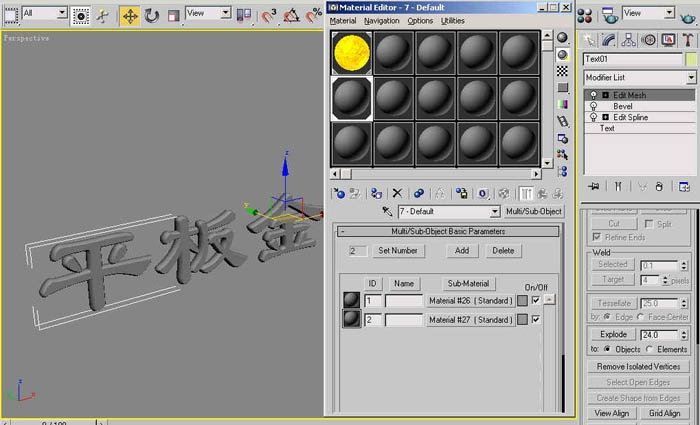Click the Sample Type sphere icon
The width and height of the screenshot is (700, 425).
562,38
